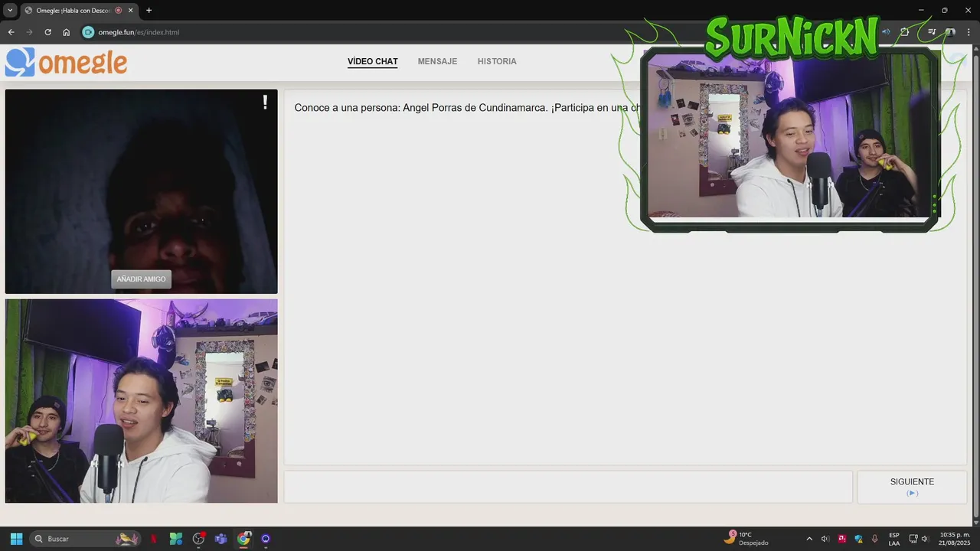Click SIGUIENTE to skip to next person

[912, 487]
